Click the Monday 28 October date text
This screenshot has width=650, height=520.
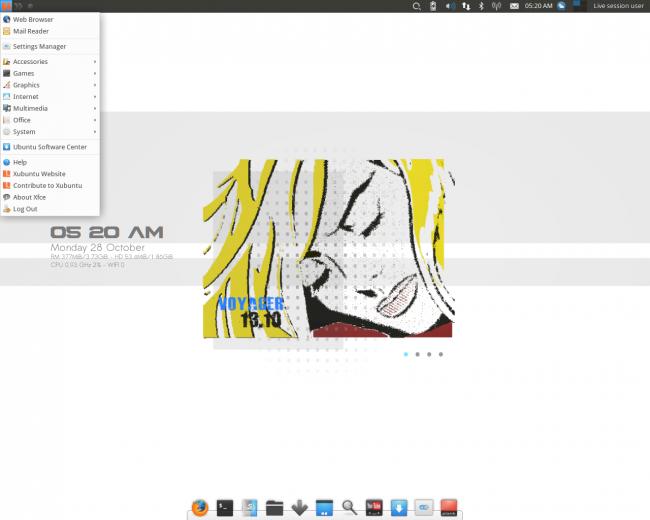point(97,248)
